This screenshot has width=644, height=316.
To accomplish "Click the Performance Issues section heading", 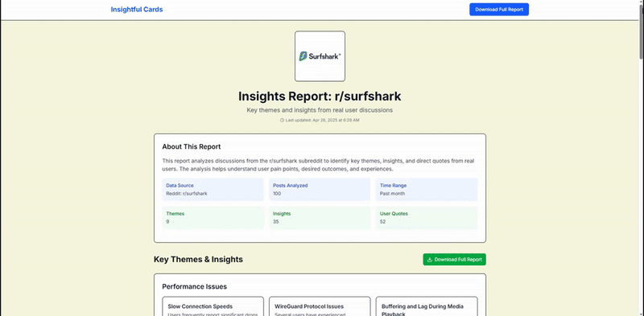I will 194,286.
